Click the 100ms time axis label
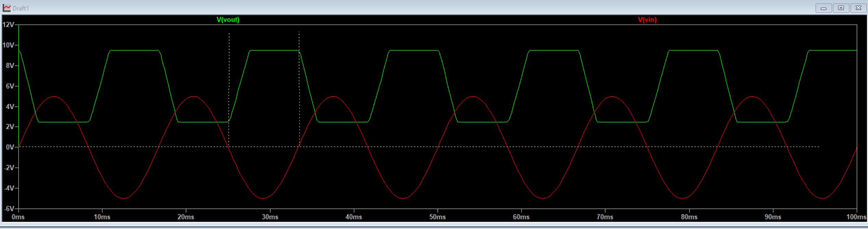Screen dimensions: 868x229 (856, 217)
